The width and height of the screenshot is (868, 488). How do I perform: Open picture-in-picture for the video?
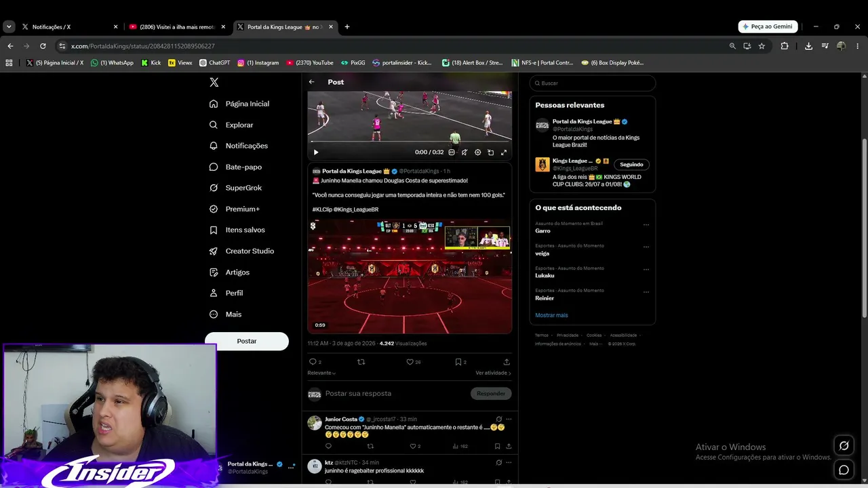tap(491, 152)
